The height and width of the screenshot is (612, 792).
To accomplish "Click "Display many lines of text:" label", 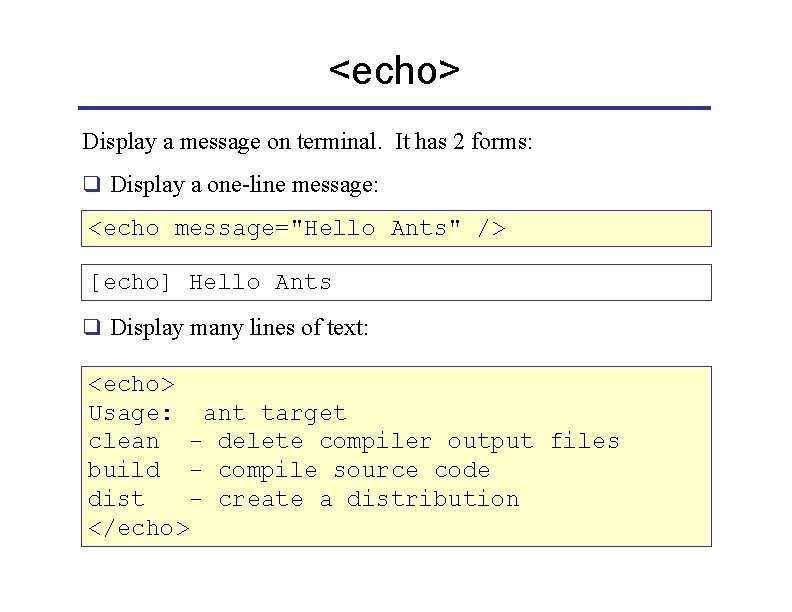I will point(239,328).
